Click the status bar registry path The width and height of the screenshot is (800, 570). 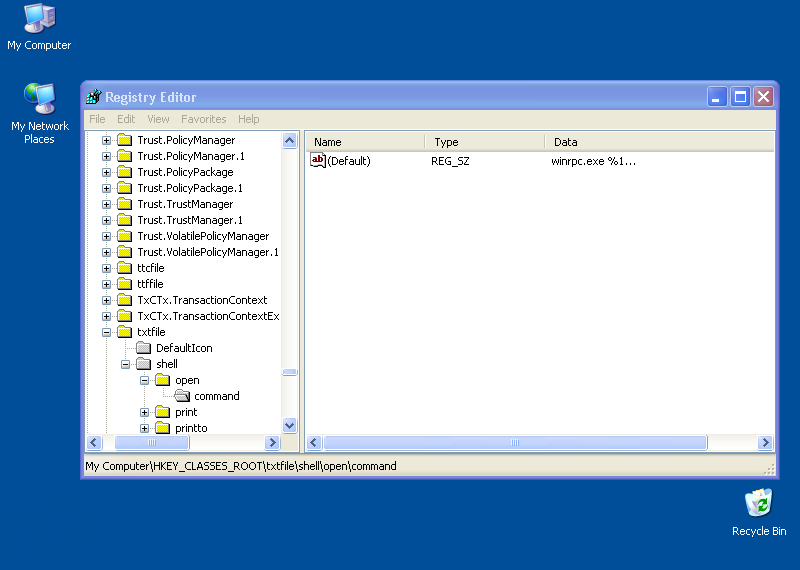pyautogui.click(x=241, y=466)
